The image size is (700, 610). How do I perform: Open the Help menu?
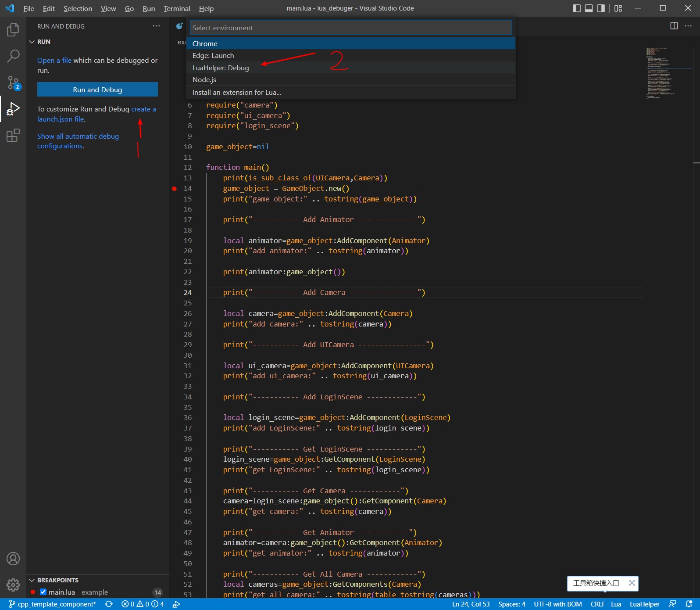click(206, 8)
